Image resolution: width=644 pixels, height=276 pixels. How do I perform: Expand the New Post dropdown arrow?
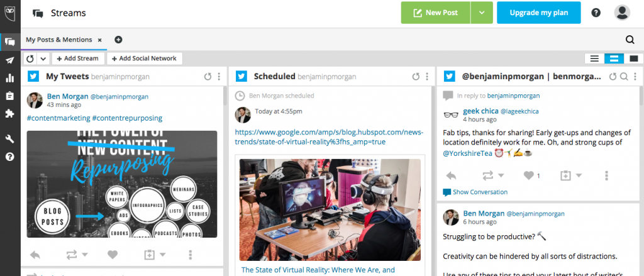[x=482, y=13]
